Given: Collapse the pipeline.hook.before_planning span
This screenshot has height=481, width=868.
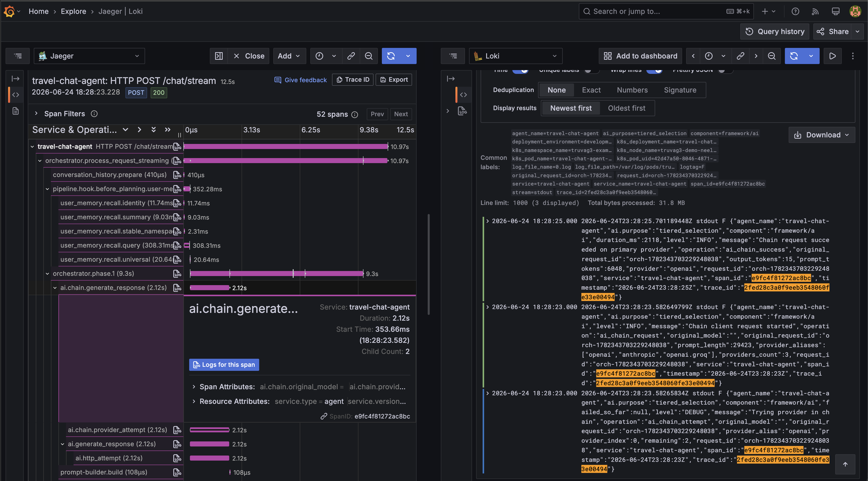Looking at the screenshot, I should [x=47, y=189].
